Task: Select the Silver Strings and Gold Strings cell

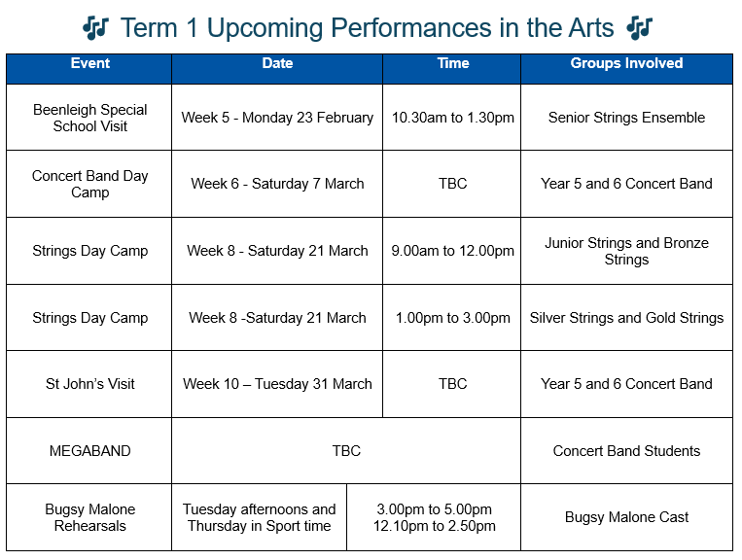Action: pyautogui.click(x=626, y=318)
